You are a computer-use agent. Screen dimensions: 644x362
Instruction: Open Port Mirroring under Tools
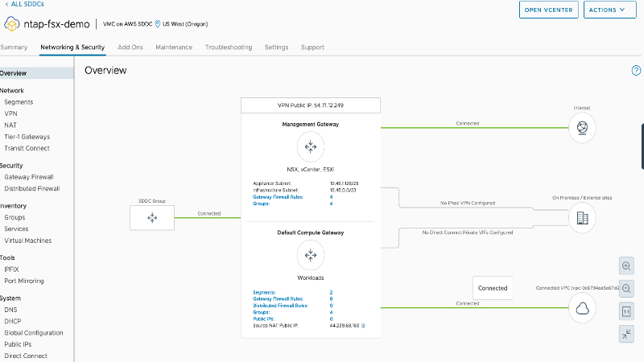(x=24, y=281)
